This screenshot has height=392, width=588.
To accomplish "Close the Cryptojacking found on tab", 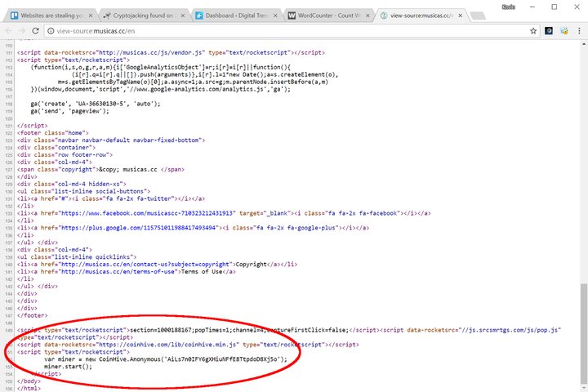I will 183,16.
